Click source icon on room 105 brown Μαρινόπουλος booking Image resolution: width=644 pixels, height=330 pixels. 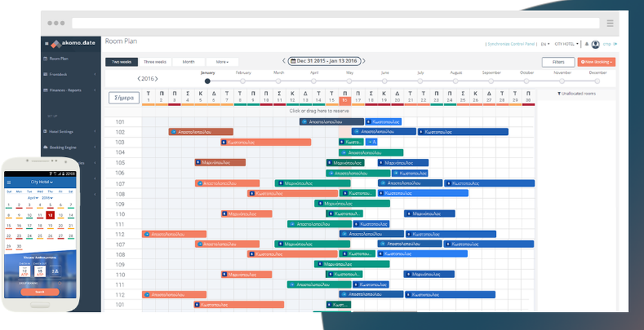198,163
